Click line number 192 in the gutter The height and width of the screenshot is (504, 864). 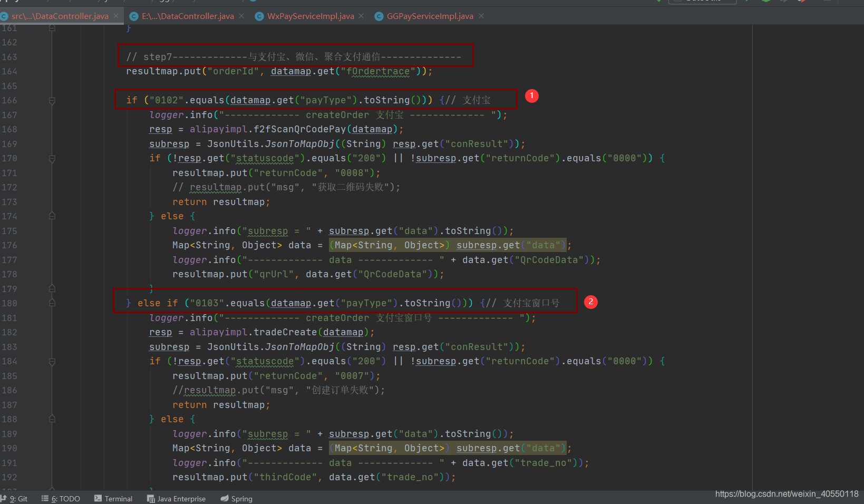pyautogui.click(x=9, y=477)
